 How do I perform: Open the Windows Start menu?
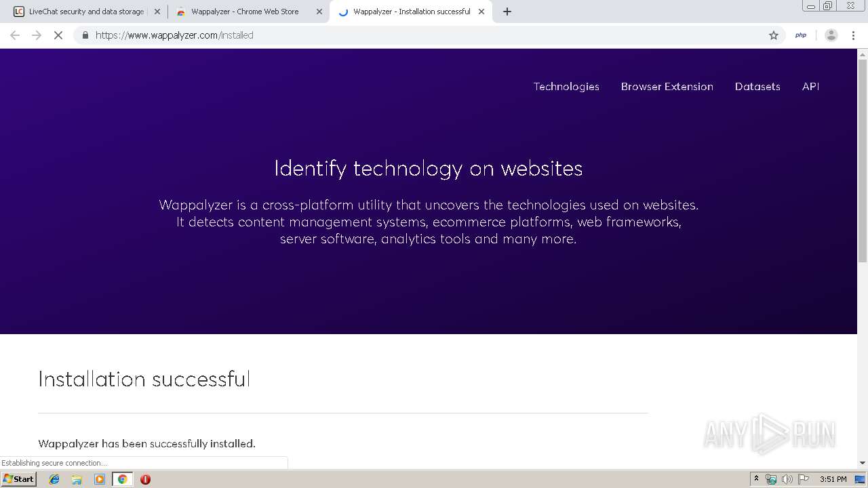(x=18, y=479)
